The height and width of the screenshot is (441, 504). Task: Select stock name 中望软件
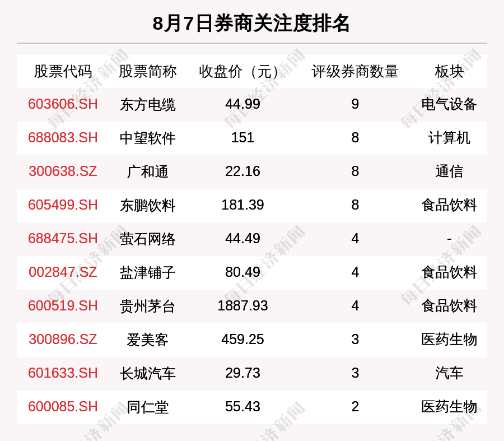coord(147,138)
